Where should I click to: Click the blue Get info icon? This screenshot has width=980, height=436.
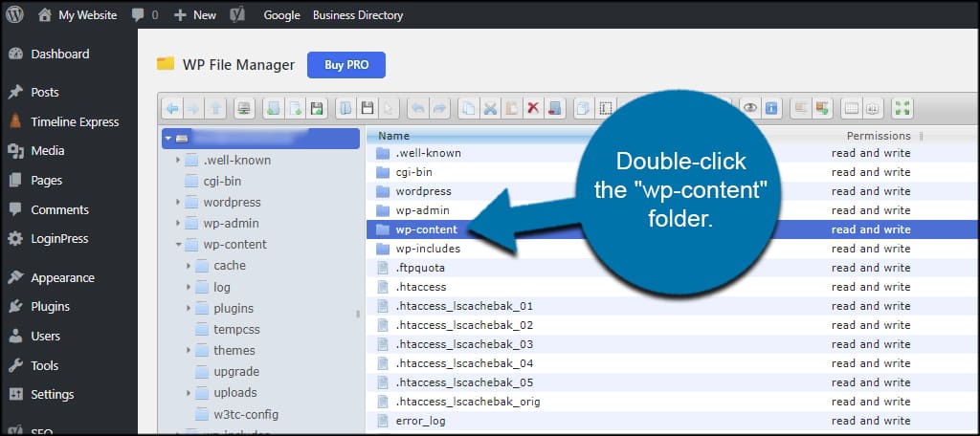[x=771, y=108]
